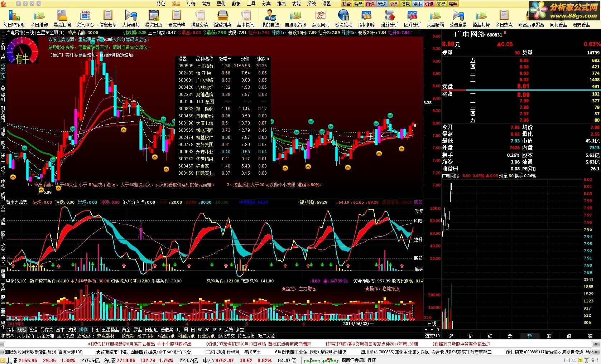Open 操盘判势 icon
The width and height of the screenshot is (601, 364).
click(481, 19)
